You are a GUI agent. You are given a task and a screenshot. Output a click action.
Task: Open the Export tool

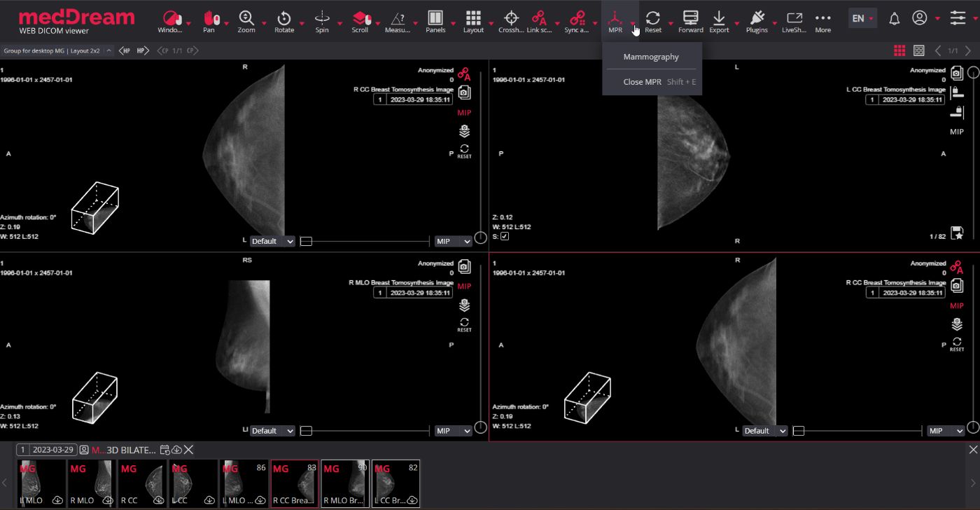(x=719, y=20)
